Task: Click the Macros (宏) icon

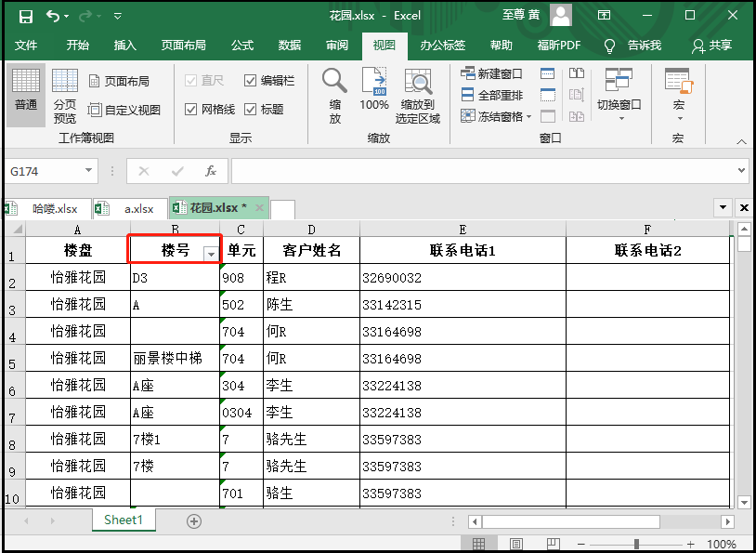Action: point(678,91)
